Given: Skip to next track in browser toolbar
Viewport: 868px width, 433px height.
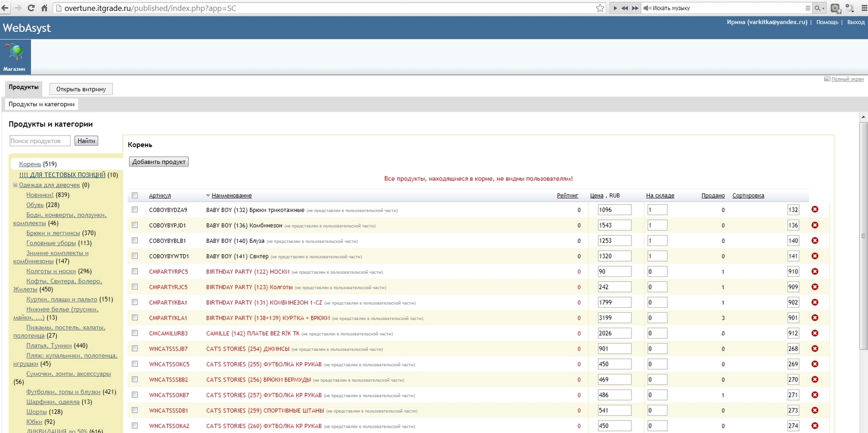Looking at the screenshot, I should [x=635, y=8].
